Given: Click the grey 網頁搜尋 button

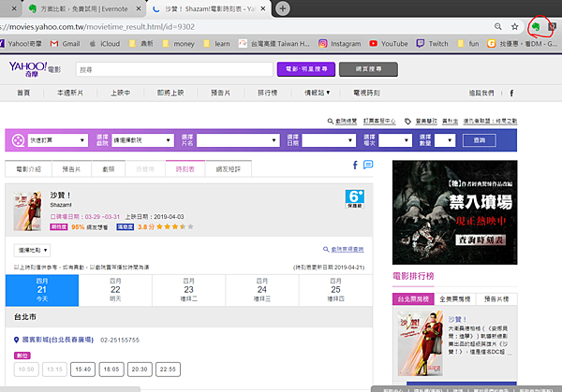Looking at the screenshot, I should click(368, 69).
